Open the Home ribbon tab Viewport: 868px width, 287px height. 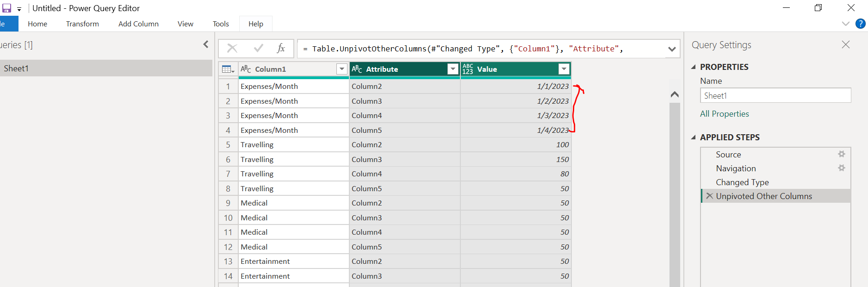[37, 24]
